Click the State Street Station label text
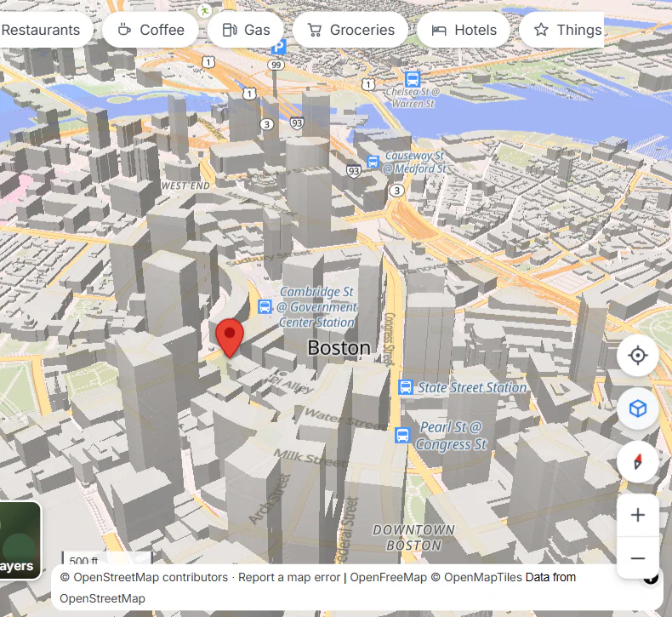 [x=472, y=387]
